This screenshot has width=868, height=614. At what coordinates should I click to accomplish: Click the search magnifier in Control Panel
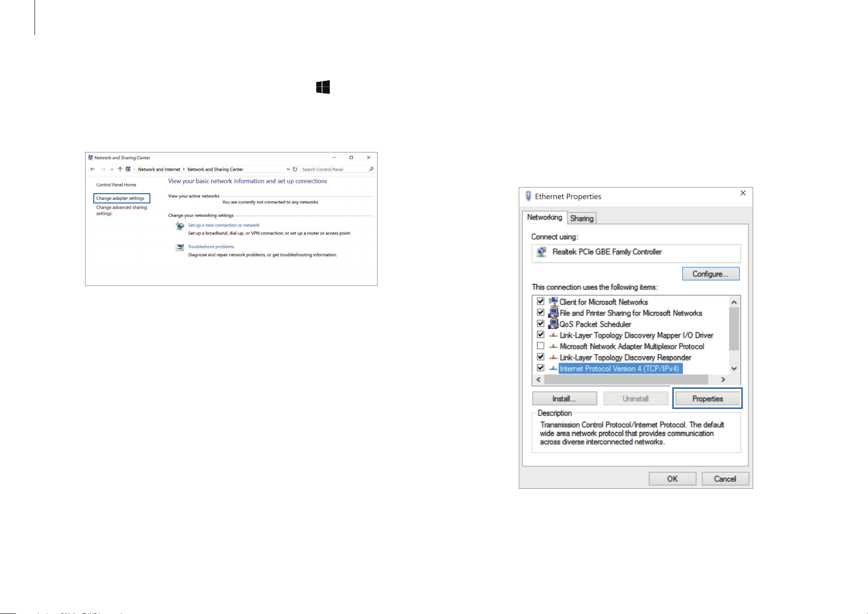coord(371,169)
